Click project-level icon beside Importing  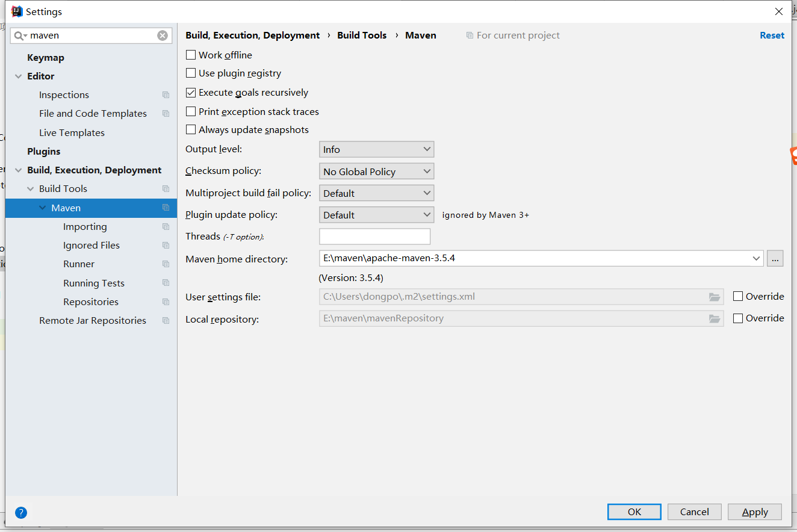[166, 227]
